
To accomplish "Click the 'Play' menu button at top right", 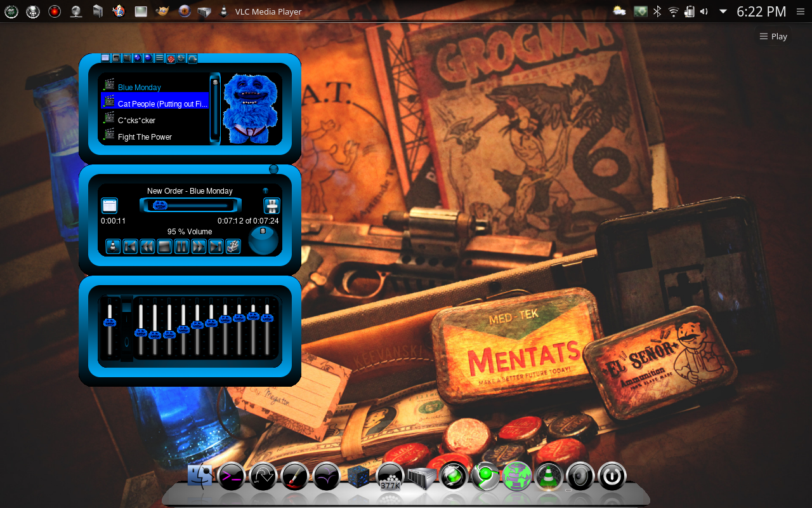I will pyautogui.click(x=773, y=36).
